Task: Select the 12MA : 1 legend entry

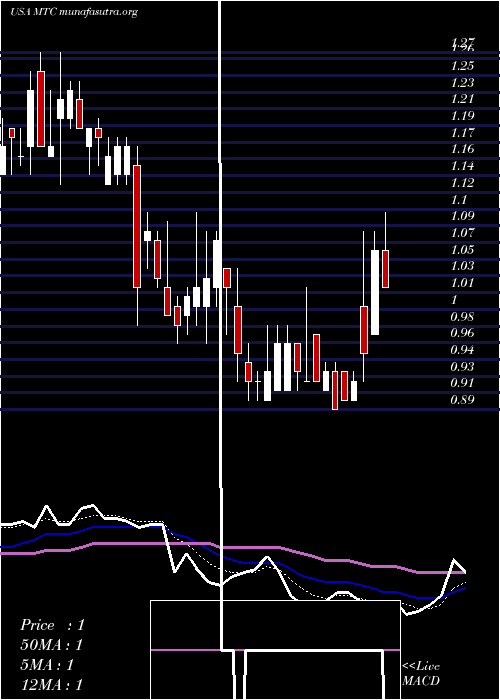Action: 51,684
